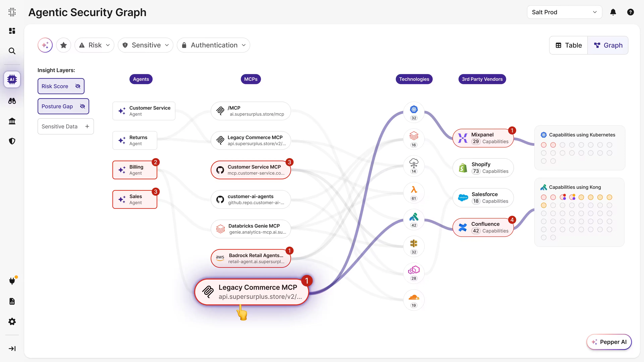Hide the Risk Score insight layer

(x=78, y=86)
